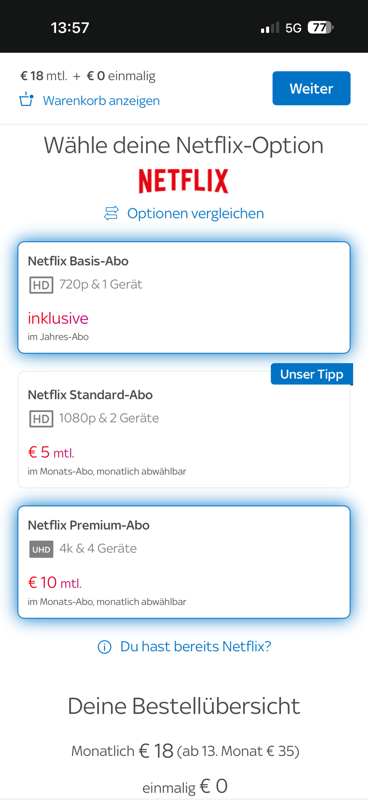Tap the inklusive price label
This screenshot has height=800, width=368.
coord(58,319)
